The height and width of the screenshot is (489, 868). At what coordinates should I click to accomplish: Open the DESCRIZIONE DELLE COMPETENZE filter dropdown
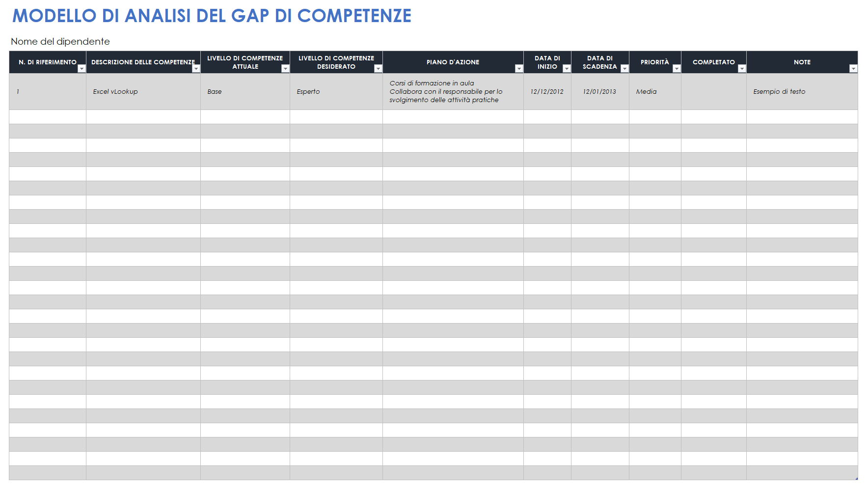point(196,69)
